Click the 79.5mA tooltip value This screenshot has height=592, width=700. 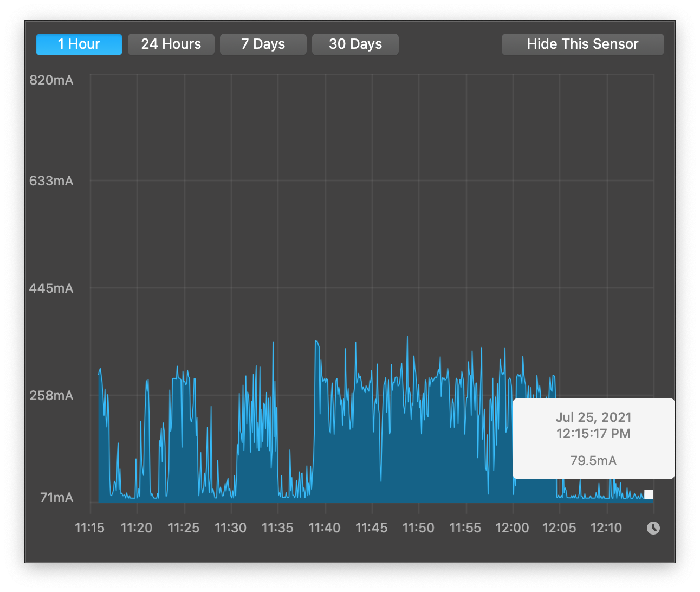click(x=594, y=461)
